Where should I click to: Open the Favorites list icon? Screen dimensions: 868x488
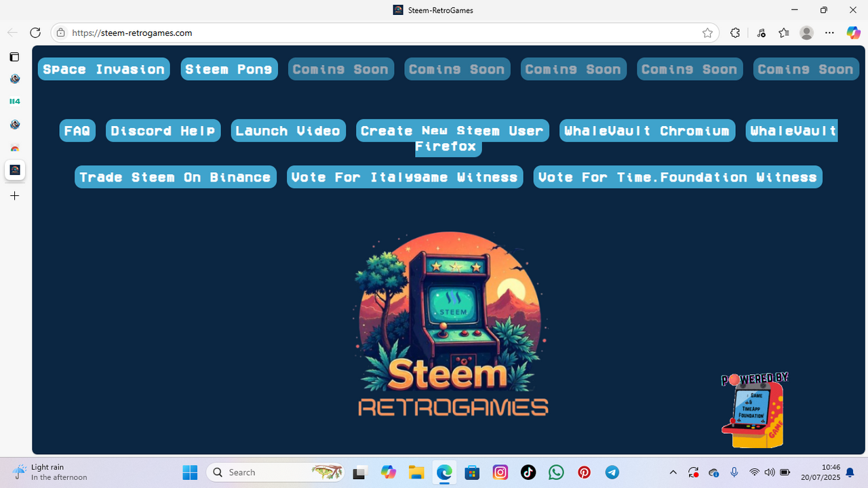[784, 33]
